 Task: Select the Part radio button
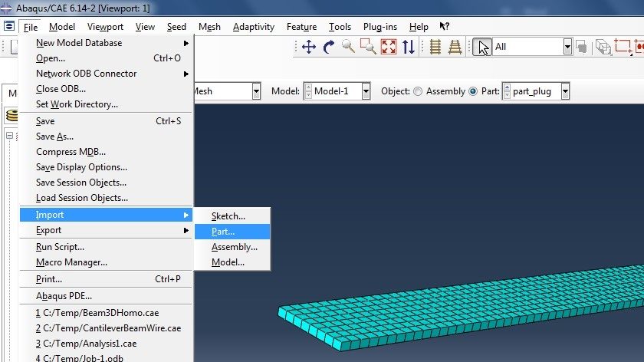point(473,91)
